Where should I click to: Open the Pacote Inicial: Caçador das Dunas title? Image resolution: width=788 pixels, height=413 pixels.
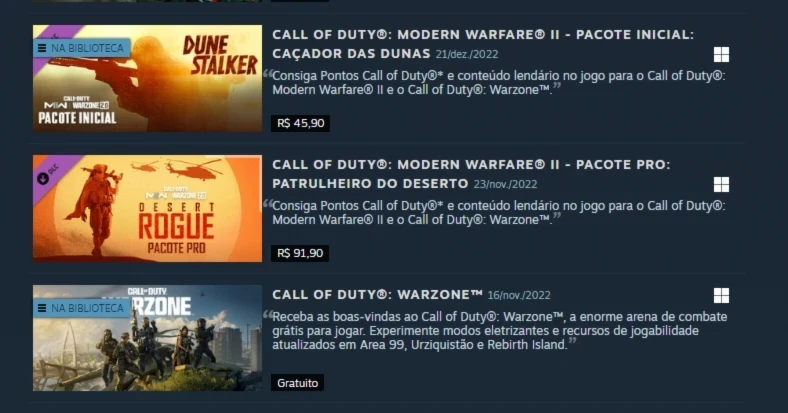(482, 44)
